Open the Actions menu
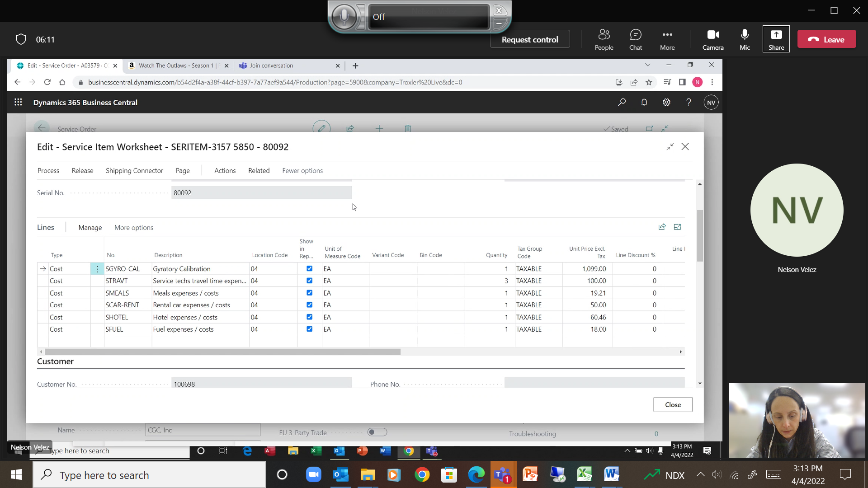868x488 pixels. (225, 171)
